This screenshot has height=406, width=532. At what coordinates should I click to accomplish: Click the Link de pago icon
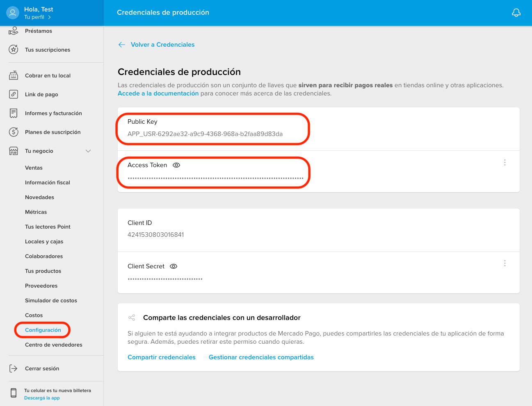click(14, 94)
